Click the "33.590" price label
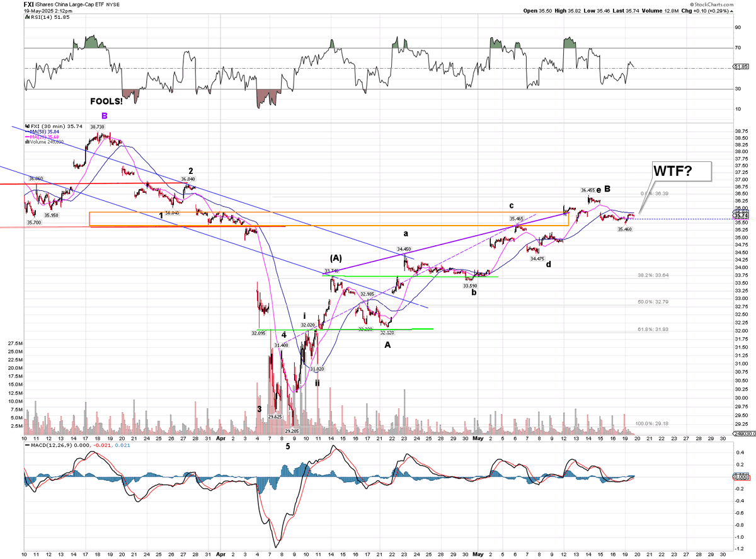 (470, 285)
